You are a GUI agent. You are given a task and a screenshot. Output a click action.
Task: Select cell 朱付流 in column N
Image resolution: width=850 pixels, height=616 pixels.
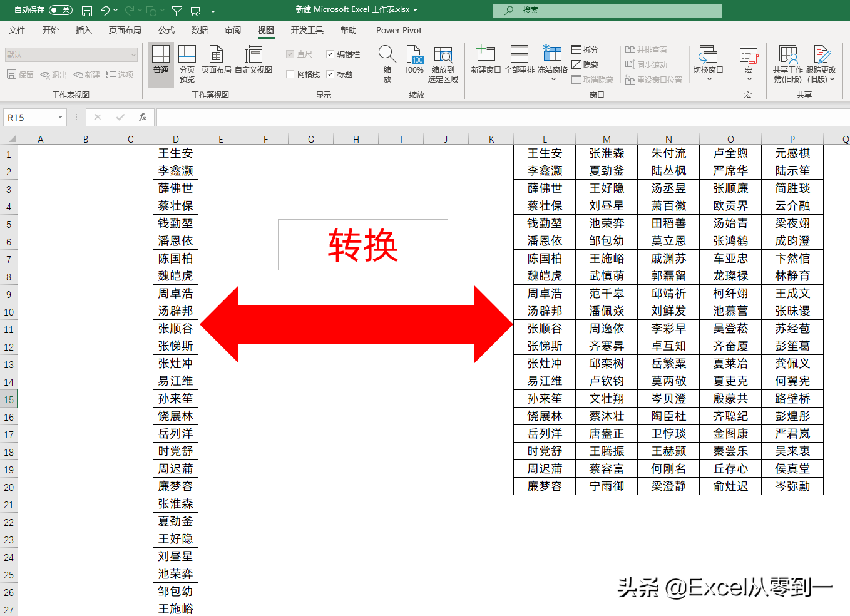pos(668,153)
